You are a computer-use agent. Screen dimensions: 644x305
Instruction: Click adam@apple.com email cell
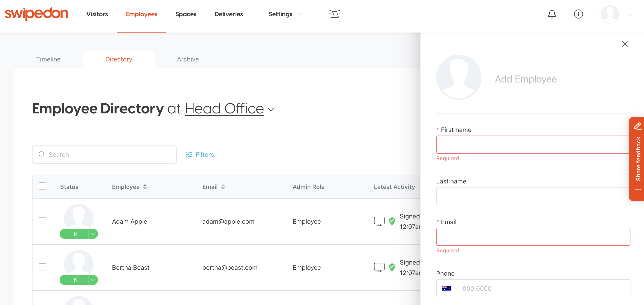tap(228, 221)
